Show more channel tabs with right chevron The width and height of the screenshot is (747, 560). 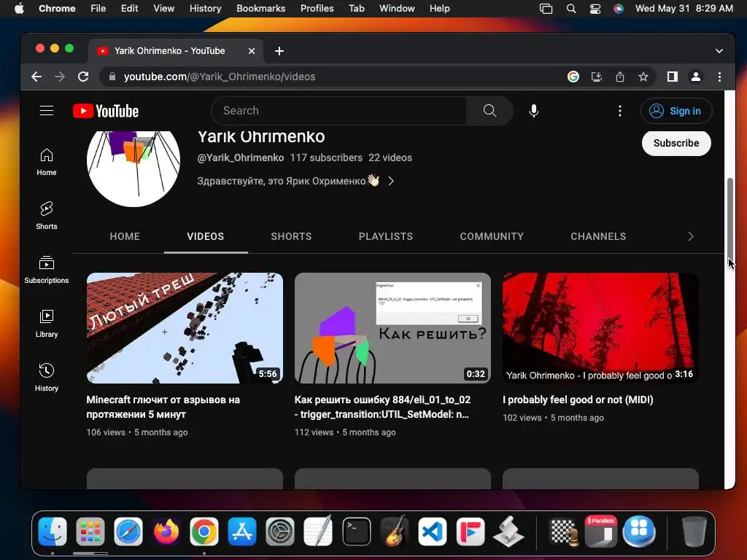(691, 236)
